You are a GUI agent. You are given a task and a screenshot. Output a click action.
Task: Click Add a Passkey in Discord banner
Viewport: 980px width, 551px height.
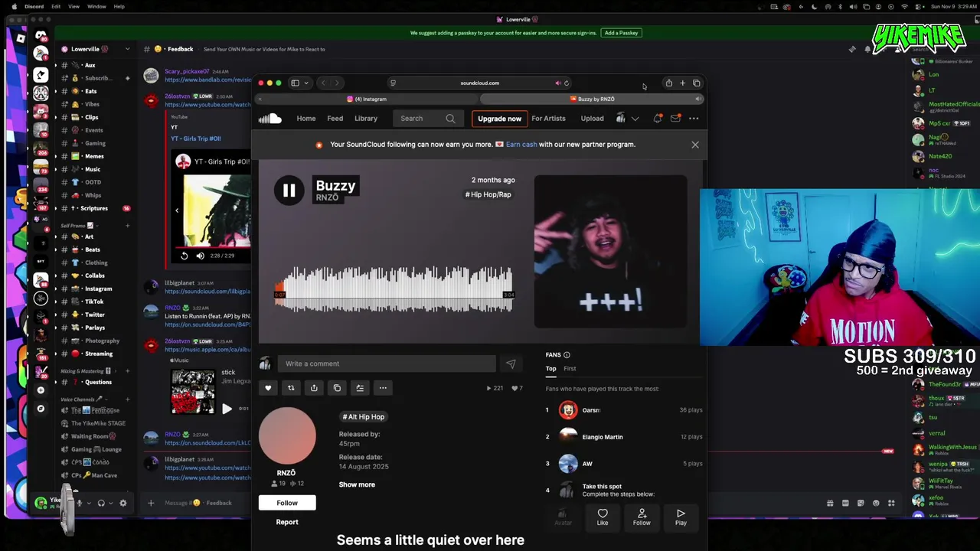tap(622, 33)
